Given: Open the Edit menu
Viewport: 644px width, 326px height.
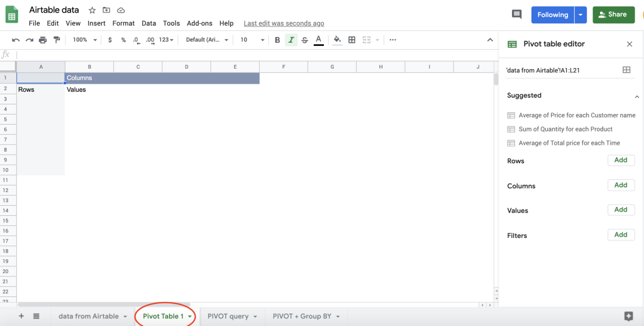Looking at the screenshot, I should [53, 23].
